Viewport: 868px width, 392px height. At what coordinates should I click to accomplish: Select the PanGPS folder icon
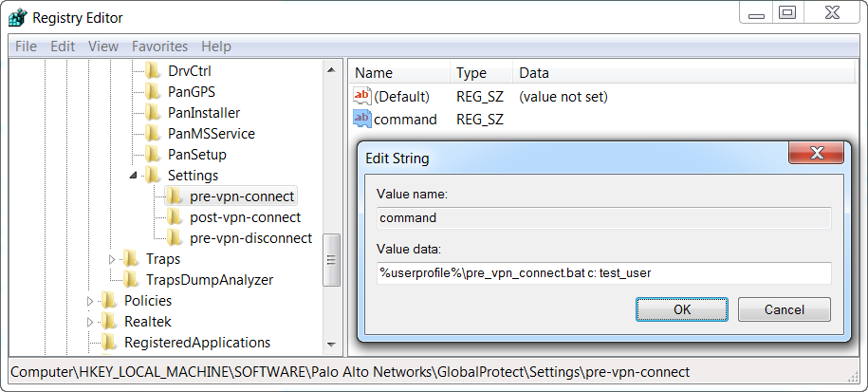(x=153, y=92)
